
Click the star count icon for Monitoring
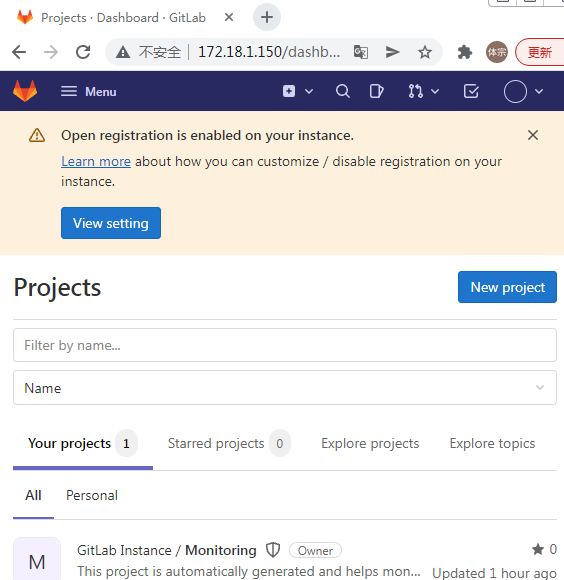[538, 549]
